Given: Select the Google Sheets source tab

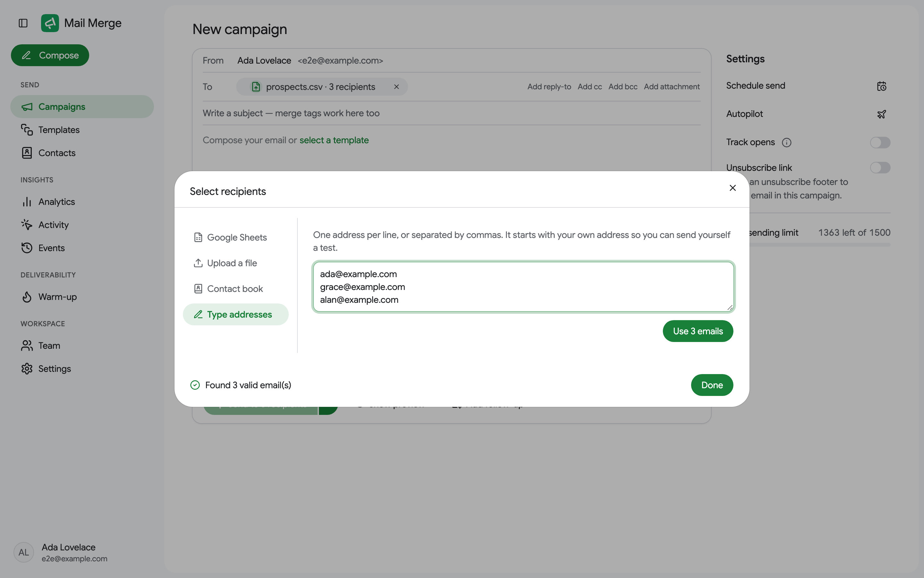Looking at the screenshot, I should point(235,237).
